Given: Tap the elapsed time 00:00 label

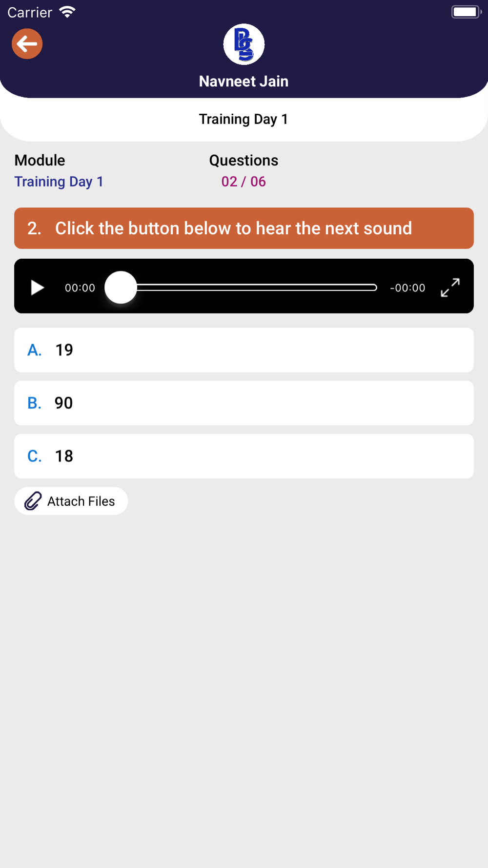Looking at the screenshot, I should 80,288.
